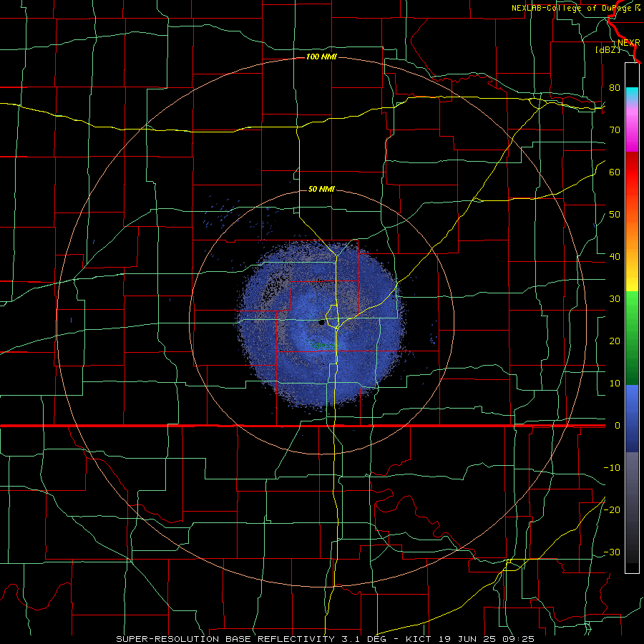The width and height of the screenshot is (644, 644).
Task: Click the "100 NMI" range ring label
Action: coord(321,57)
